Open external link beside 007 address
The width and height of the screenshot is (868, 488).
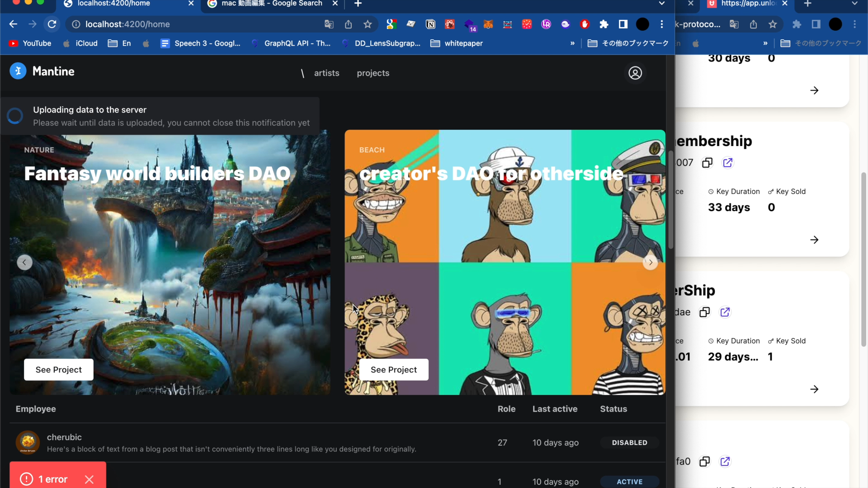click(x=727, y=163)
